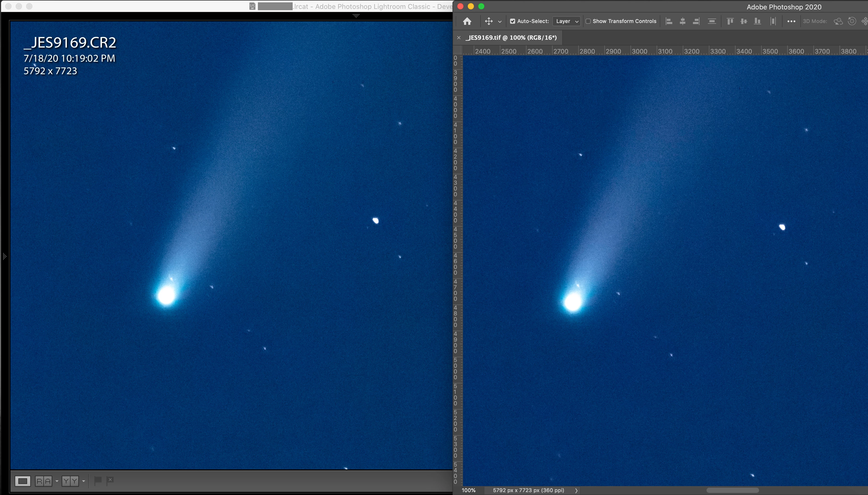Click the 100% zoom level field

coord(469,490)
